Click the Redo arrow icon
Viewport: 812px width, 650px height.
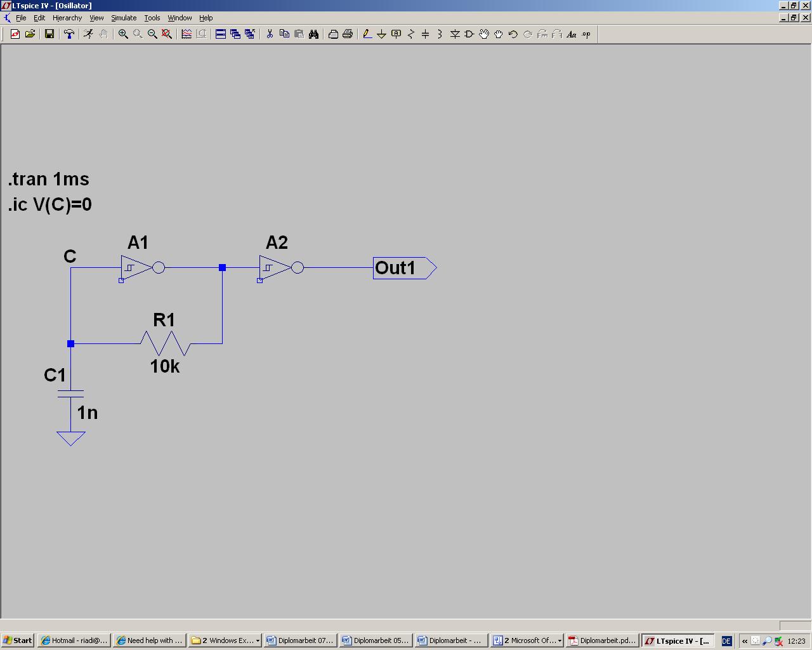[528, 34]
